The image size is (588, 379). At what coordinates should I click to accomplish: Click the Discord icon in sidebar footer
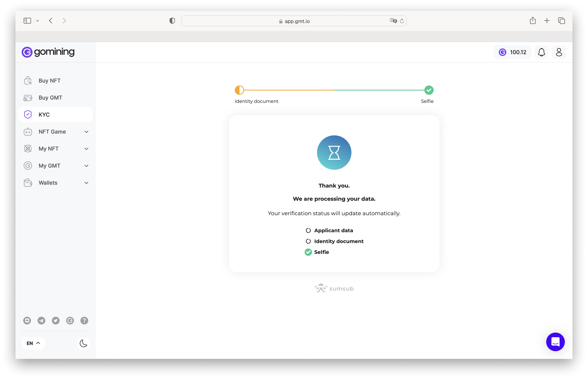point(27,320)
